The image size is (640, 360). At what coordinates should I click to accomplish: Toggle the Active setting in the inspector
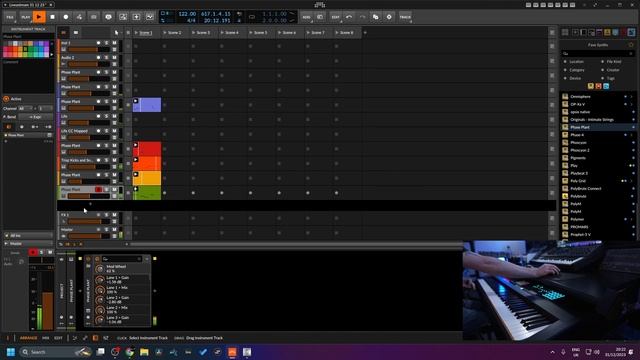point(6,99)
